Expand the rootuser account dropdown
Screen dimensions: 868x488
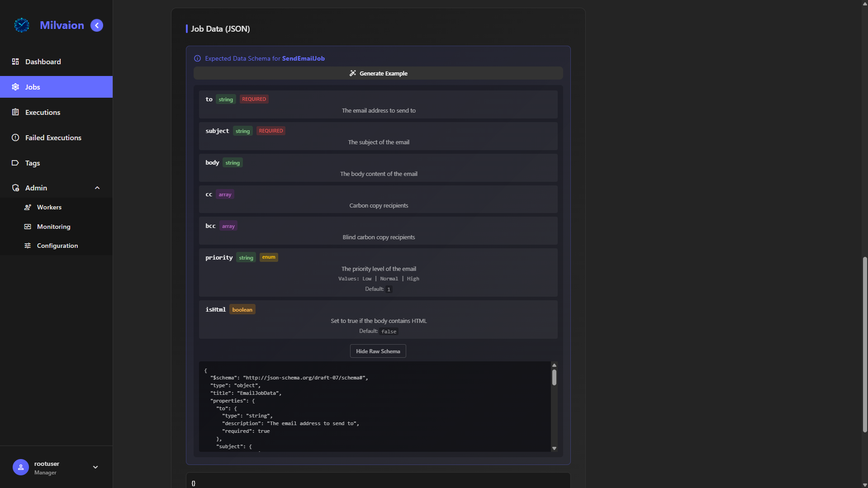point(95,467)
